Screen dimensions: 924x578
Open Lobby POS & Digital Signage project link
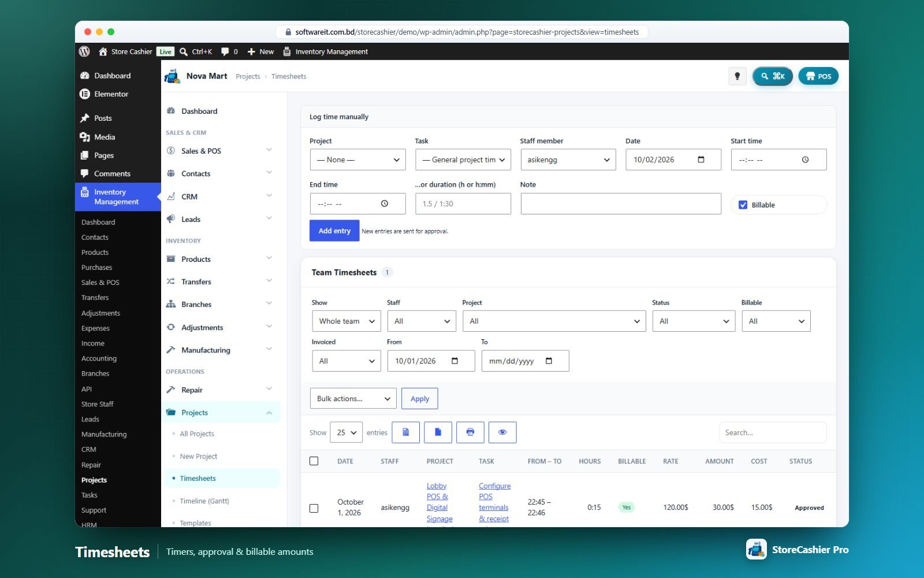(x=439, y=502)
